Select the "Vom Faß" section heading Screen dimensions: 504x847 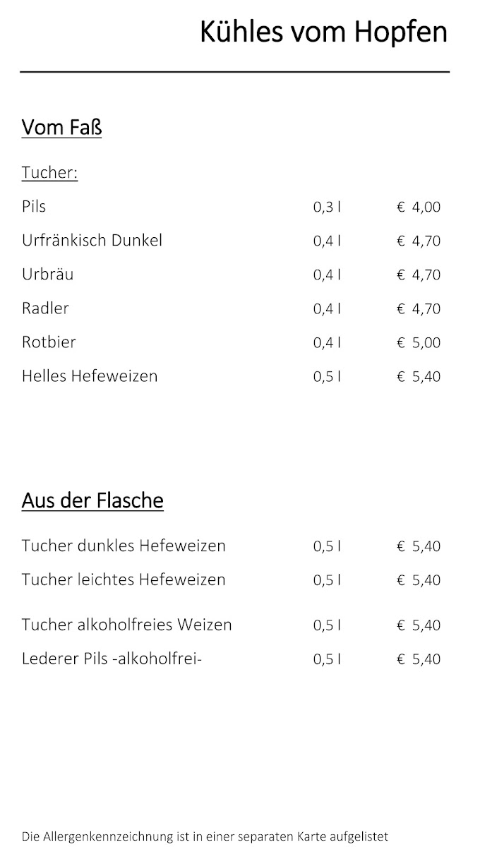pos(62,128)
